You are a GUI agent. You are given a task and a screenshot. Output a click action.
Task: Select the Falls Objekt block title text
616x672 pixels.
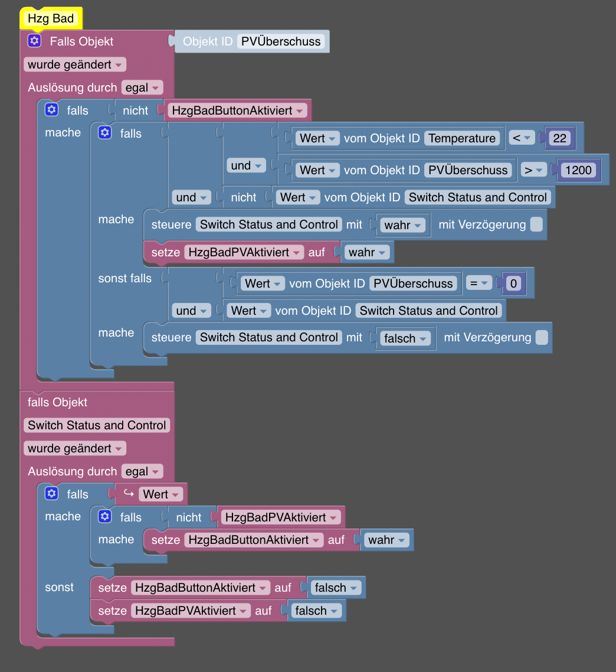point(81,41)
